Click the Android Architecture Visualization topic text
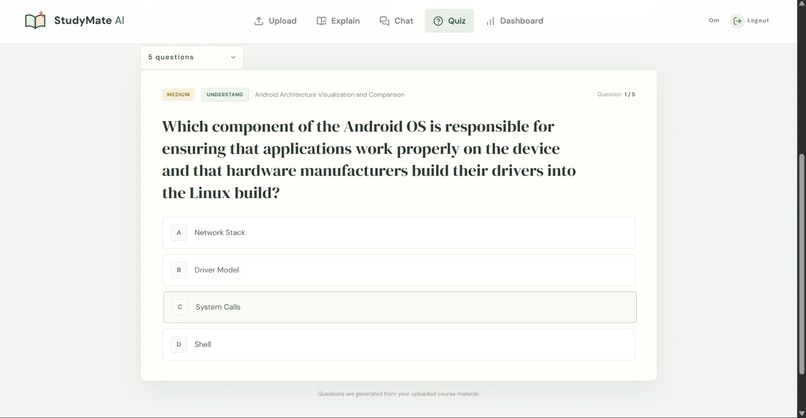This screenshot has height=418, width=806. [329, 95]
